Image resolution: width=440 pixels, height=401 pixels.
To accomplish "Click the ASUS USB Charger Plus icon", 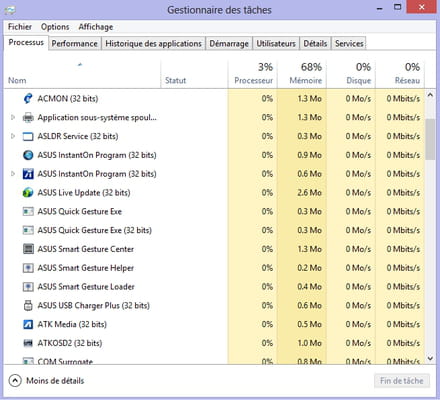I will pyautogui.click(x=28, y=305).
